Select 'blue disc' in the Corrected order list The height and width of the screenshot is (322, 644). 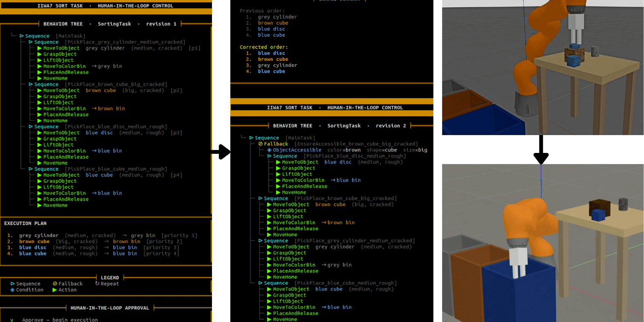point(271,53)
